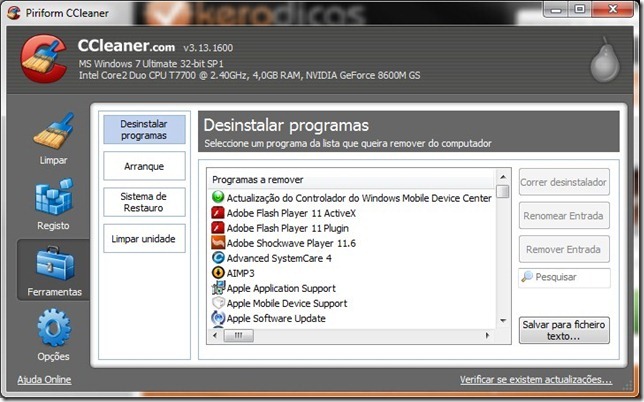This screenshot has width=644, height=402.
Task: Click the Correr desinstalador button
Action: 564,182
